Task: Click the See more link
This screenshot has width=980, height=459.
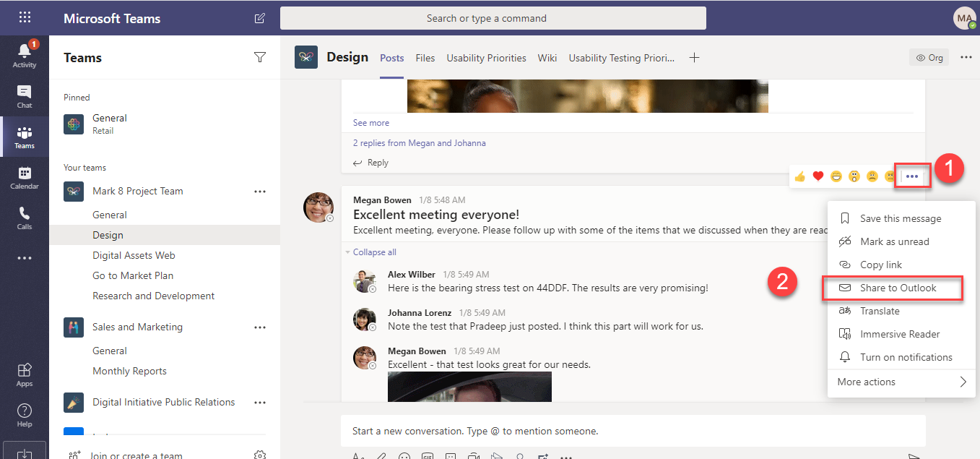Action: (370, 123)
